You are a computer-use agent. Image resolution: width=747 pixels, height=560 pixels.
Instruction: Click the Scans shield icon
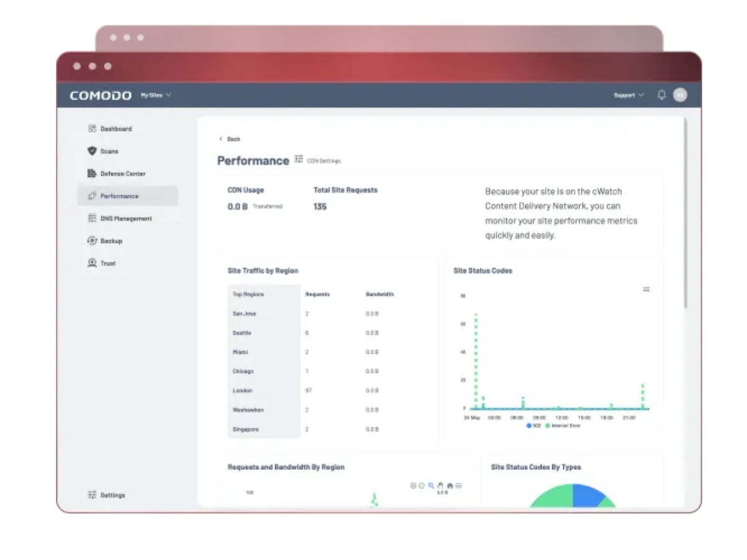[x=92, y=151]
